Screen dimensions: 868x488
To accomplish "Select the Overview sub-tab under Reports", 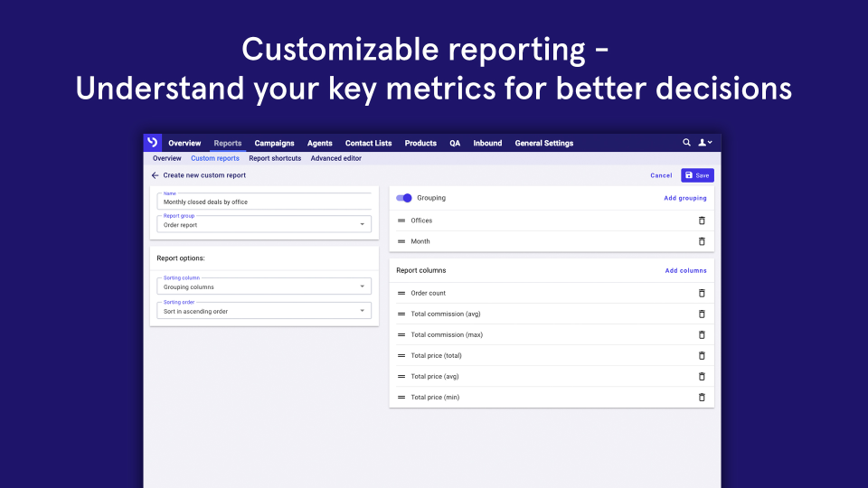I will [x=166, y=158].
